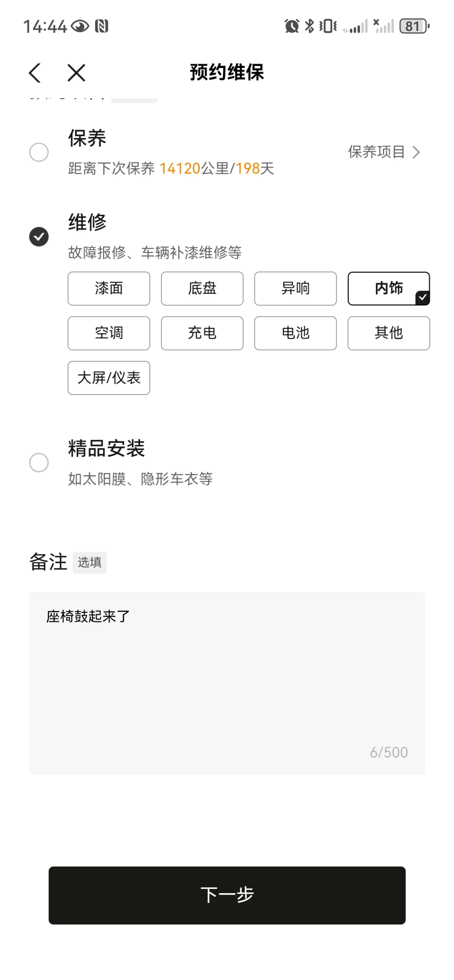Tap the alarm clock status icon
The image size is (454, 980).
[291, 26]
